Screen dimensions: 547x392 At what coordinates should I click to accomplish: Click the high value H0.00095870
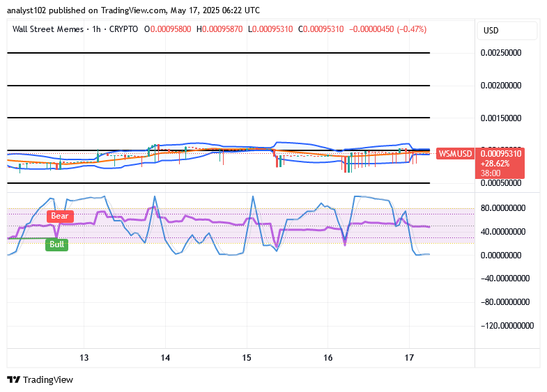point(219,29)
